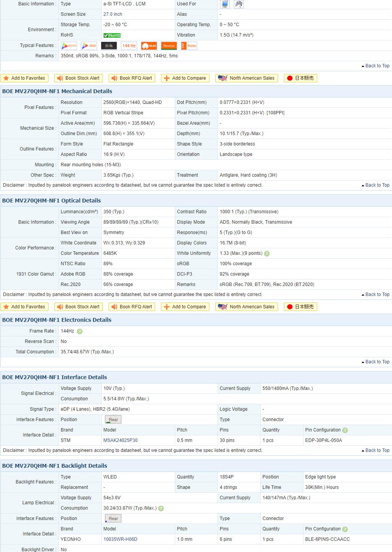Go Back to Top from Optical Details disclaimer
Screen dimensions: 392x552
point(375,294)
